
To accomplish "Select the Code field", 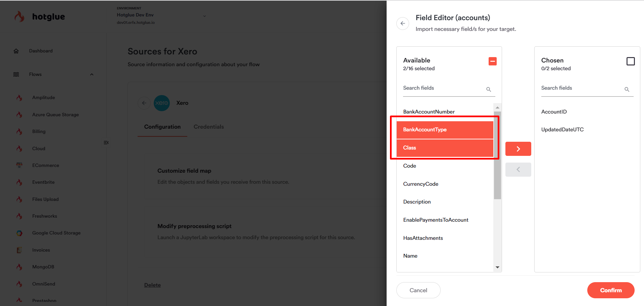I will 445,166.
